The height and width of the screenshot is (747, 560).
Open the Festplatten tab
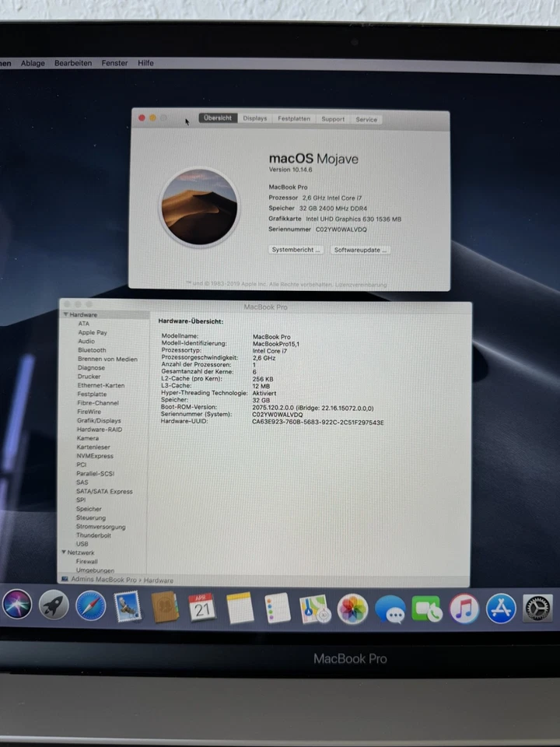294,118
